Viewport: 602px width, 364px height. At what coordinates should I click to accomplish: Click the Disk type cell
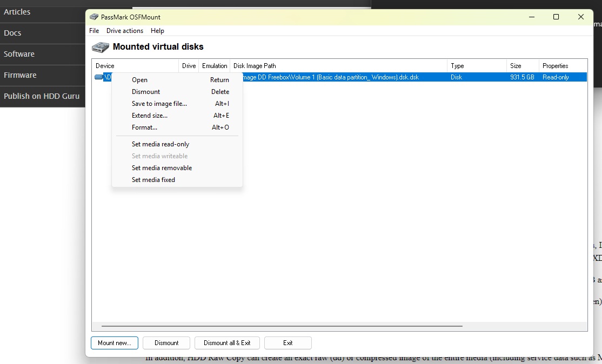456,77
